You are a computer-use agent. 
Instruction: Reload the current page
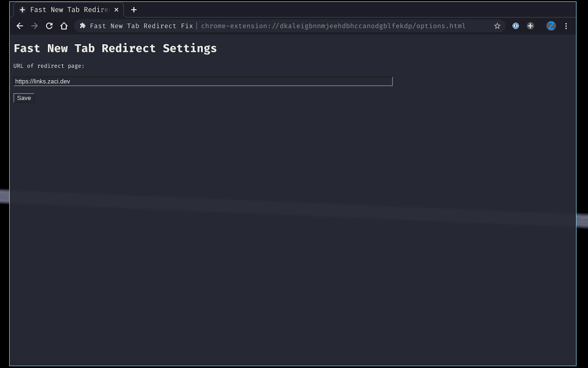[x=49, y=26]
